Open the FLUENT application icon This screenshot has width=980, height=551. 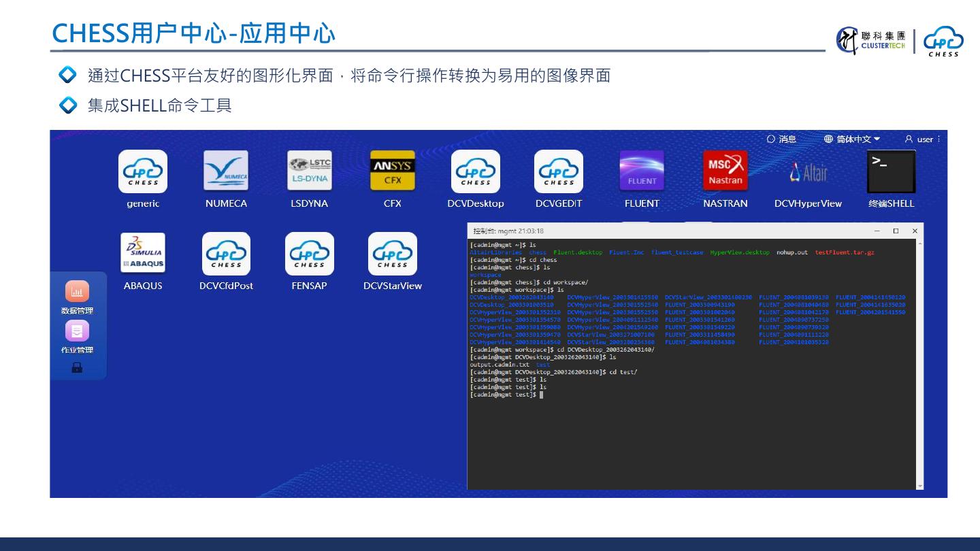(642, 171)
